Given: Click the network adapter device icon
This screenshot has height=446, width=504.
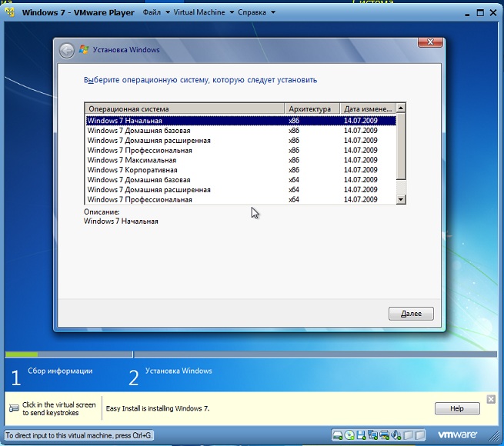Looking at the screenshot, I should coord(373,435).
